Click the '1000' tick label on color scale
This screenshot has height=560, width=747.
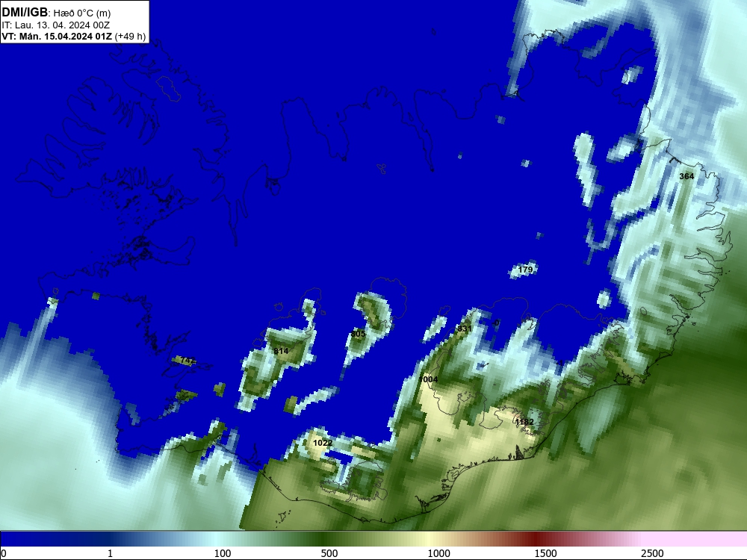click(438, 553)
